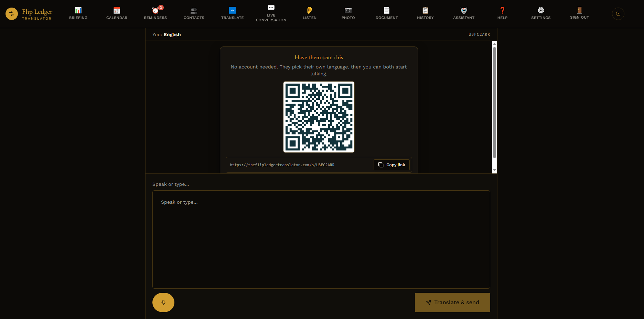This screenshot has height=319, width=644.
Task: Click the conversation panel scrollbar thumb
Action: [494, 103]
